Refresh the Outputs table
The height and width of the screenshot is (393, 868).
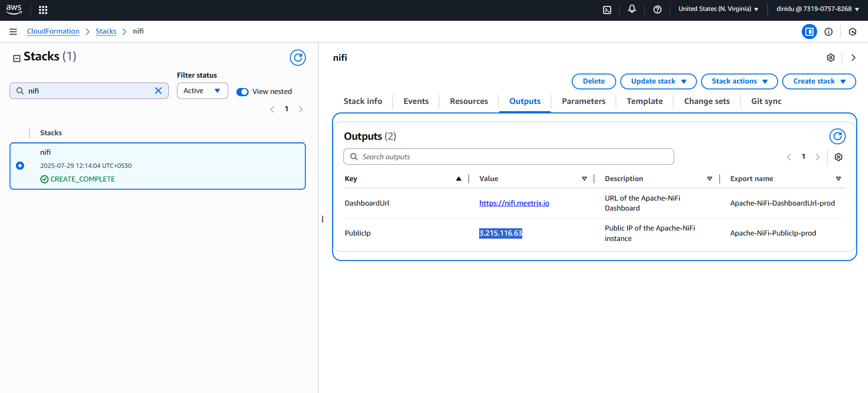pyautogui.click(x=838, y=136)
